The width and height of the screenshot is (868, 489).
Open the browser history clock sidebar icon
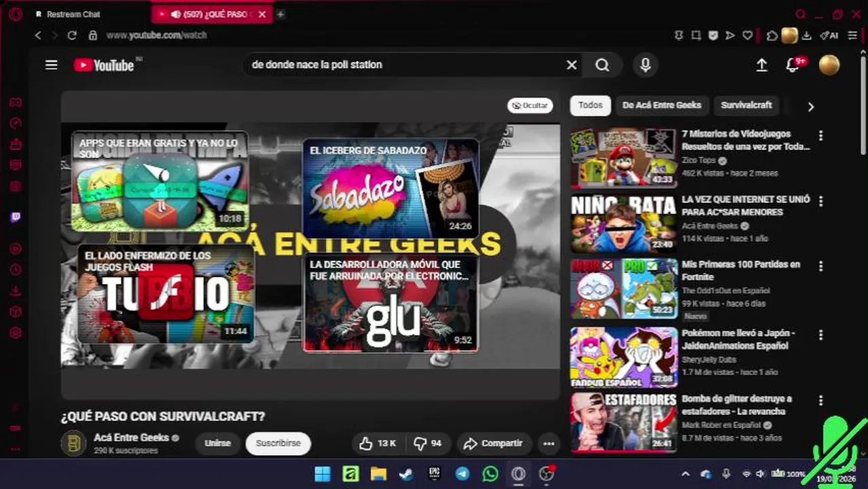[15, 270]
